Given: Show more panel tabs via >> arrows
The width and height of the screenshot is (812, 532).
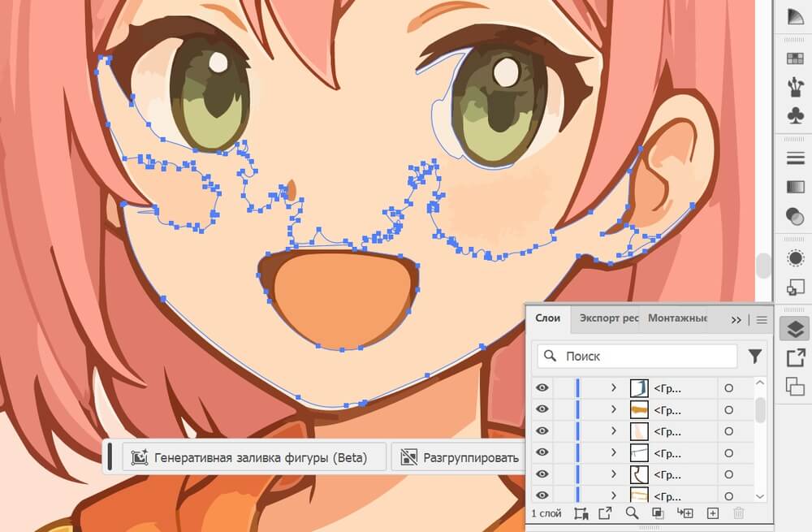Looking at the screenshot, I should (x=736, y=320).
